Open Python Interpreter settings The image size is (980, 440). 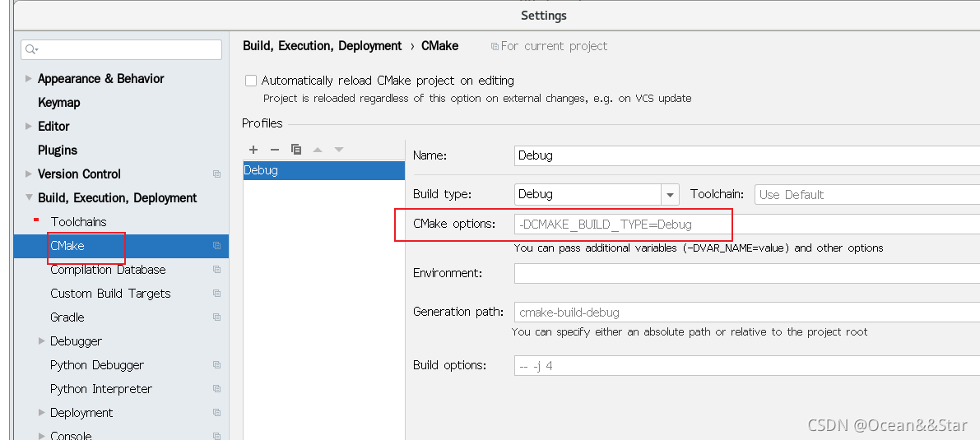coord(101,389)
